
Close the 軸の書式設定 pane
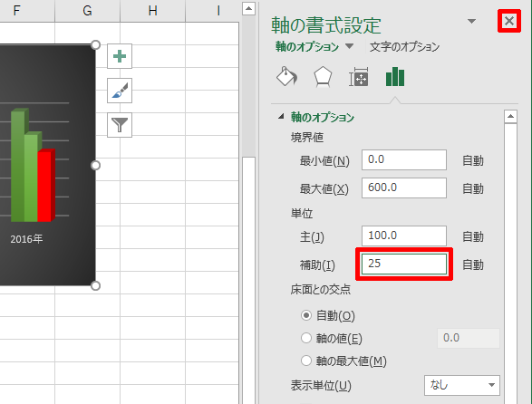coord(509,21)
